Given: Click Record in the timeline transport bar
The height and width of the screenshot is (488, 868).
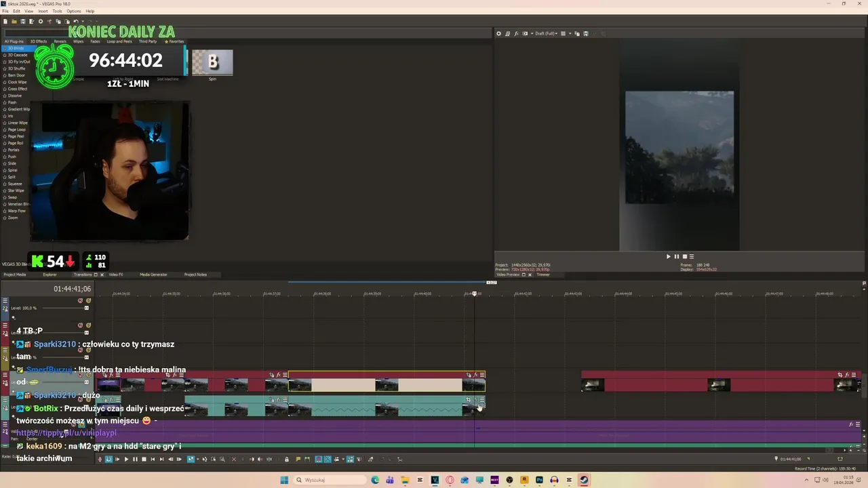Looking at the screenshot, I should pyautogui.click(x=100, y=460).
